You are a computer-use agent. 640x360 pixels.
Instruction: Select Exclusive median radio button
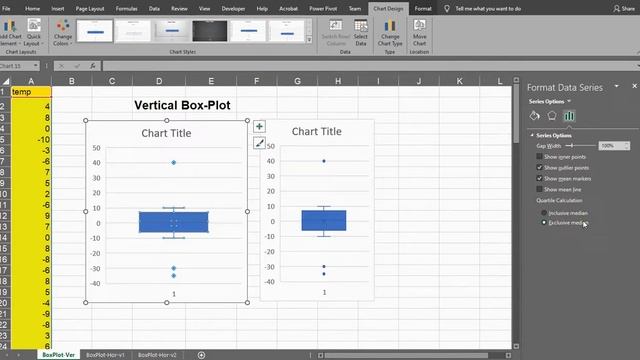544,222
